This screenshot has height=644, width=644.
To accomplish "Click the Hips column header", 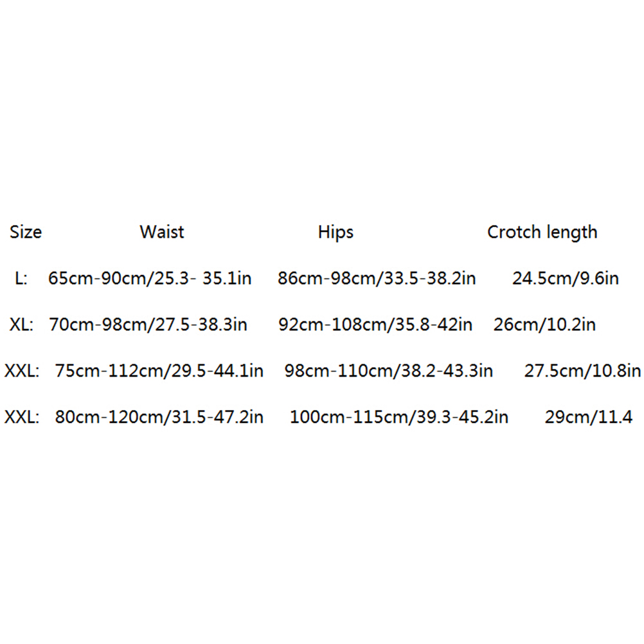I will point(335,232).
